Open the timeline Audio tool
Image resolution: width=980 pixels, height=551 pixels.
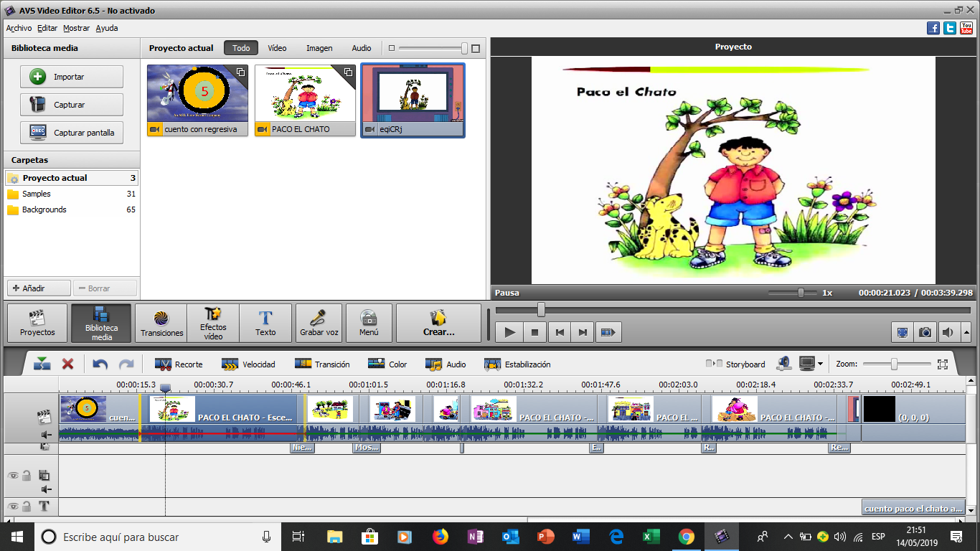click(446, 364)
